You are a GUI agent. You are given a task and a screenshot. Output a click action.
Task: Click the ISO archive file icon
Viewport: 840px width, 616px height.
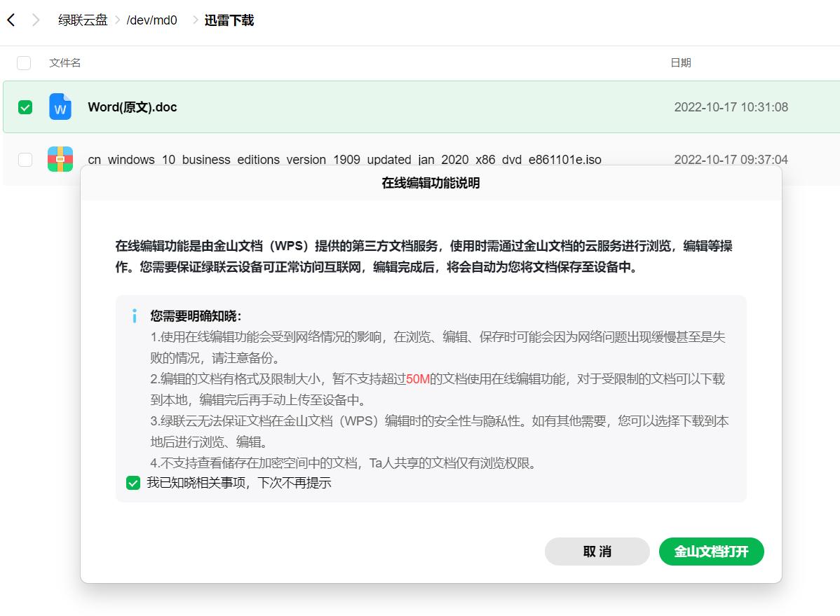(60, 159)
